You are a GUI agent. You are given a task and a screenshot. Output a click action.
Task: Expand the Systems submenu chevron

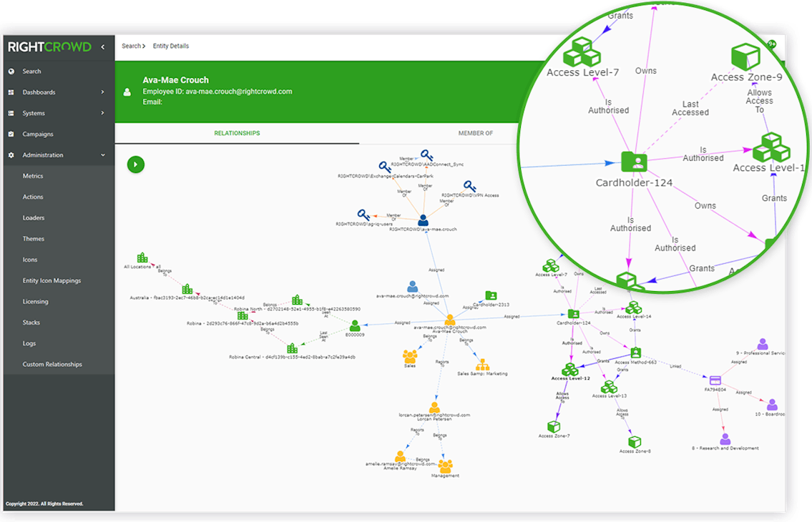102,113
